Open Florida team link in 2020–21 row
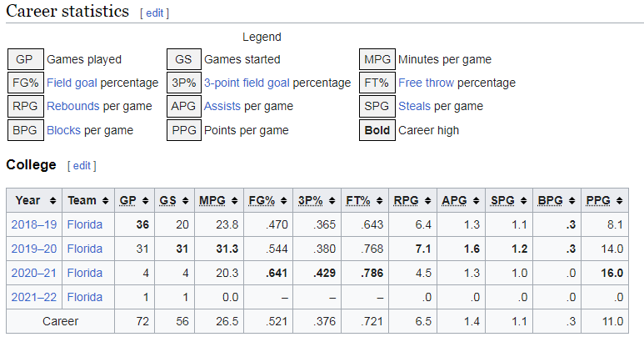This screenshot has width=644, height=347. point(86,273)
